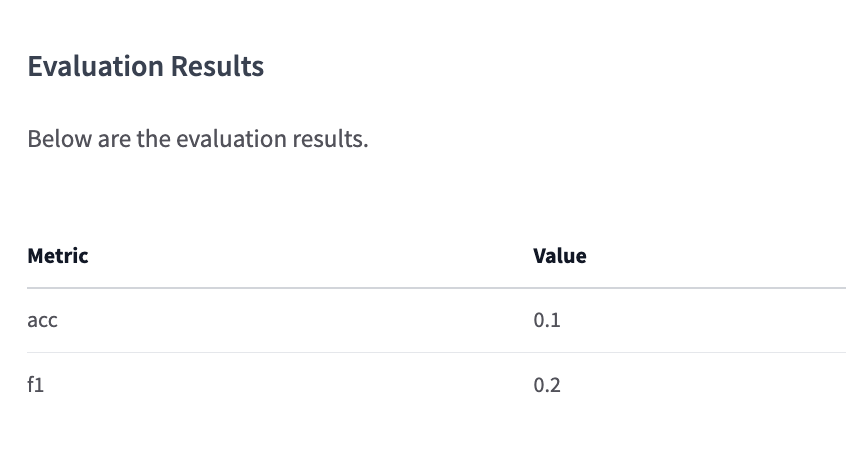Click the word evaluation in the description
846x450 pixels.
tap(231, 139)
